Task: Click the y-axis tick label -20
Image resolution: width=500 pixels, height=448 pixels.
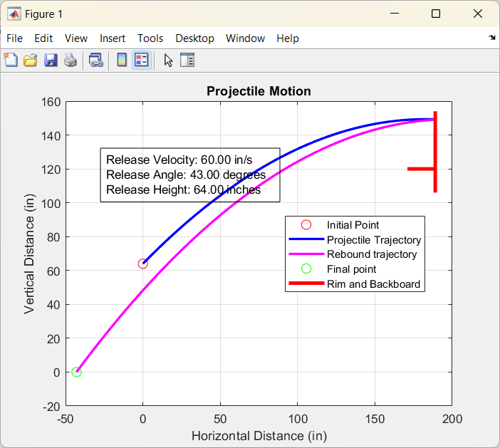Action: pyautogui.click(x=51, y=407)
